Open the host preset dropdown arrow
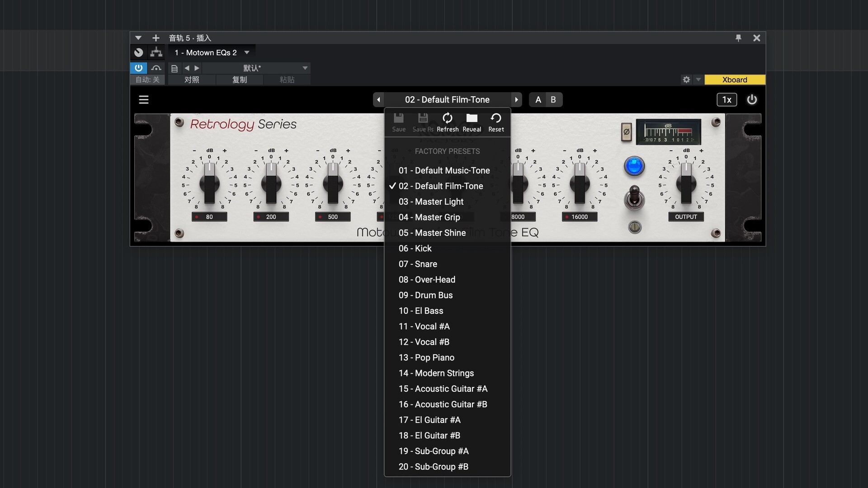The image size is (868, 488). pos(305,68)
